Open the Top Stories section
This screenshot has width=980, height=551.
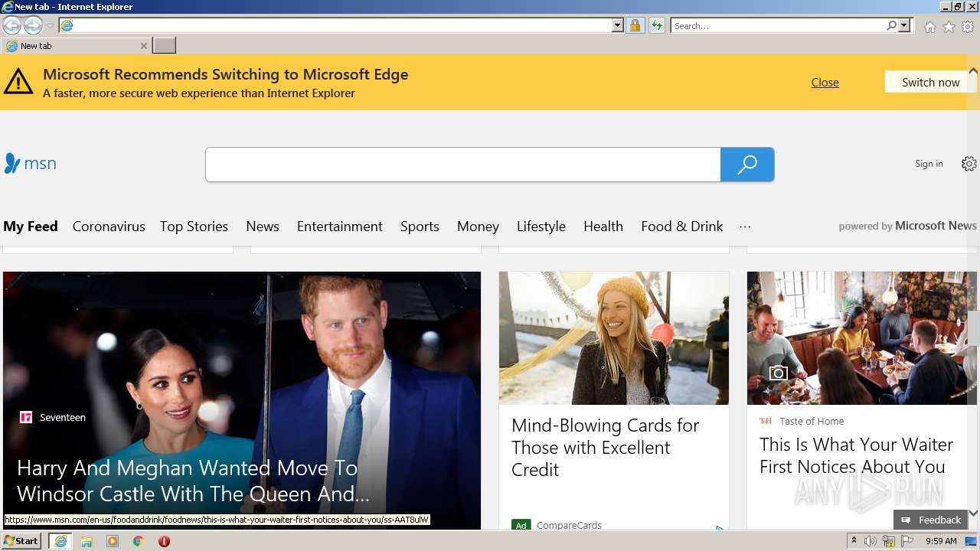pyautogui.click(x=194, y=227)
